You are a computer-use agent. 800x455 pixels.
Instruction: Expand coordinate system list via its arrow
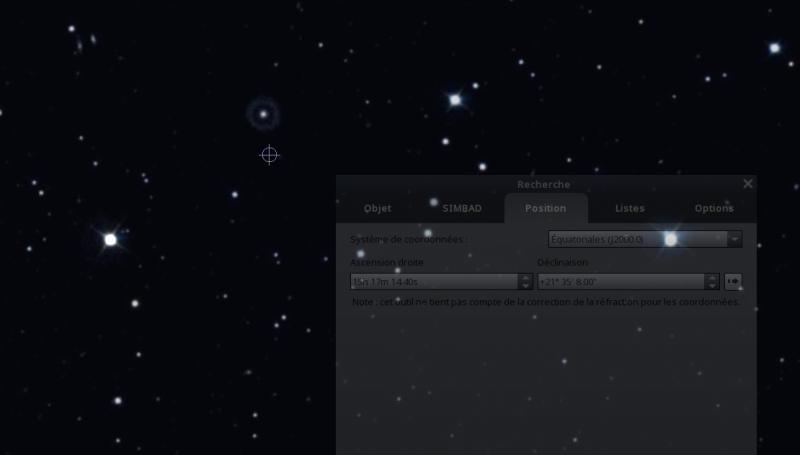point(735,239)
